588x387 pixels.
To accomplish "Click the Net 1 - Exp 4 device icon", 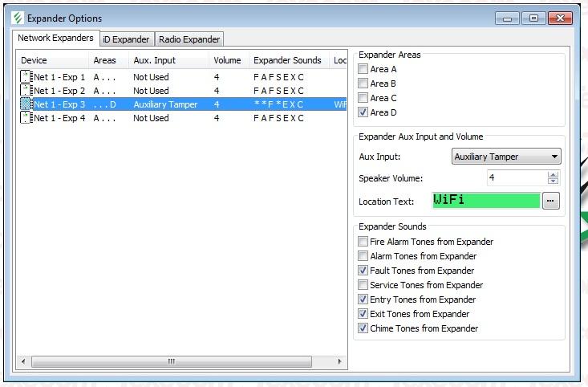I will (x=25, y=118).
